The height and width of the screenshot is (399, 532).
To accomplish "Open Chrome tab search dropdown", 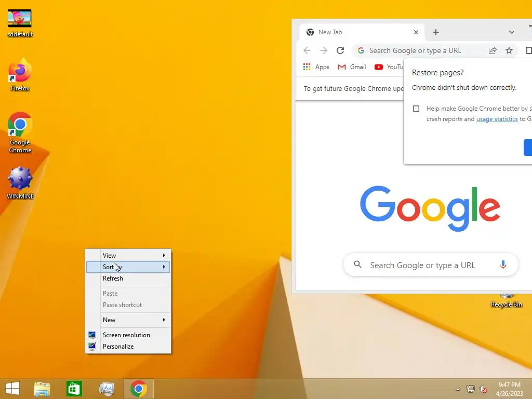I will pyautogui.click(x=512, y=32).
